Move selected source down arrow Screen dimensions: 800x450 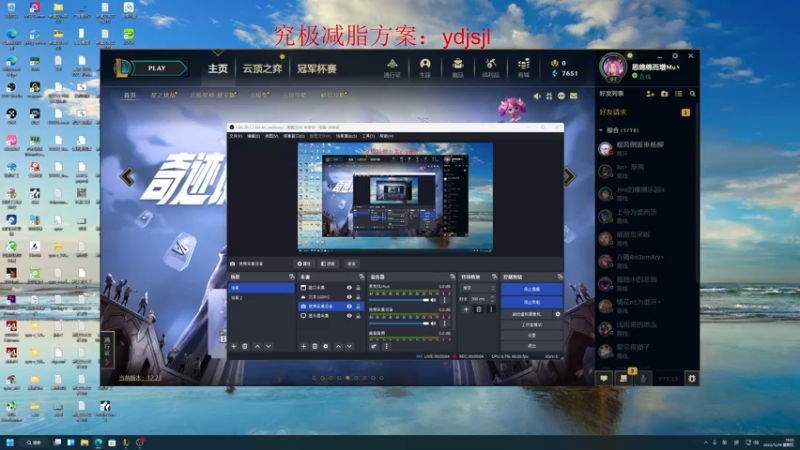349,346
